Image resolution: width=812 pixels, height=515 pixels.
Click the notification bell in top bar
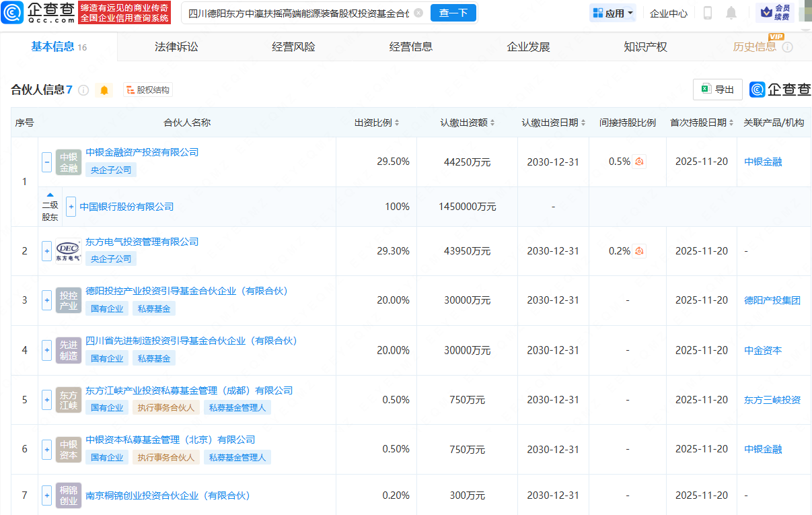731,13
